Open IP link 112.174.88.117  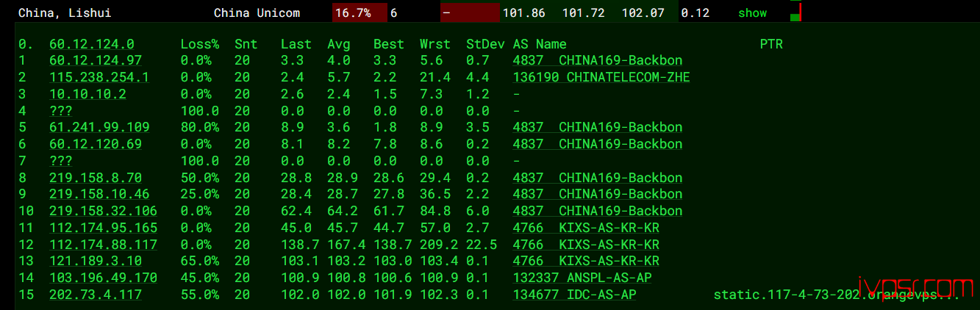(103, 245)
